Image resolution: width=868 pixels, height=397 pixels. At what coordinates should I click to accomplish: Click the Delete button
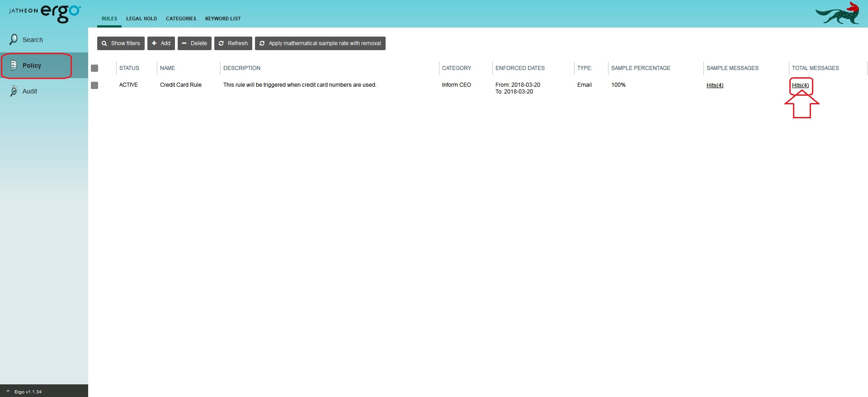click(194, 43)
